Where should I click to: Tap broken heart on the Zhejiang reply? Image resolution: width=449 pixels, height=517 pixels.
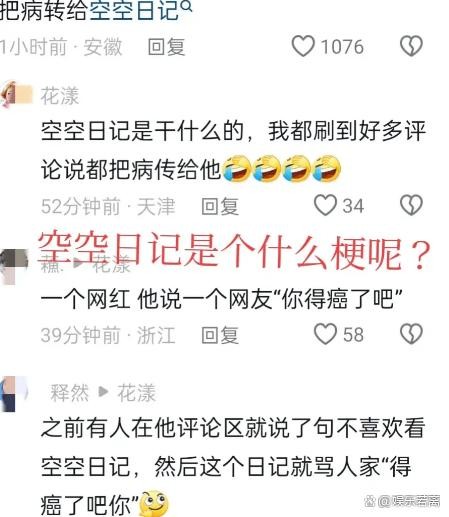pos(411,334)
